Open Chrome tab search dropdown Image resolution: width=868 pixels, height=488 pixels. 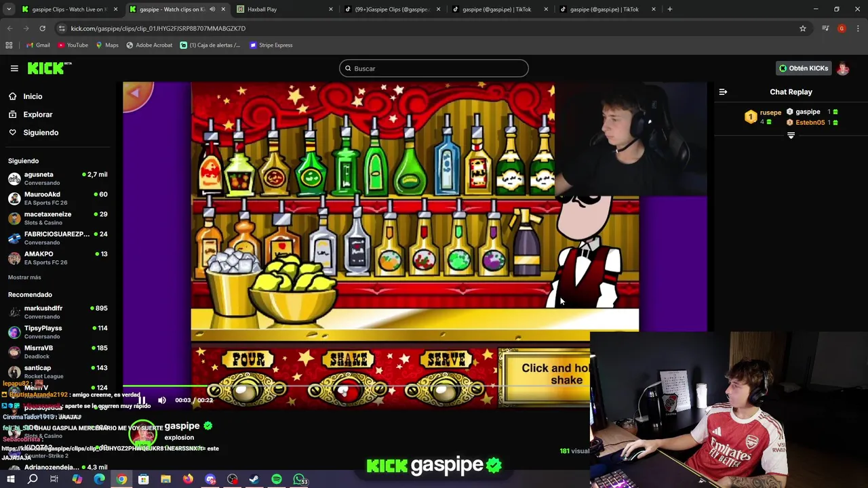(9, 9)
